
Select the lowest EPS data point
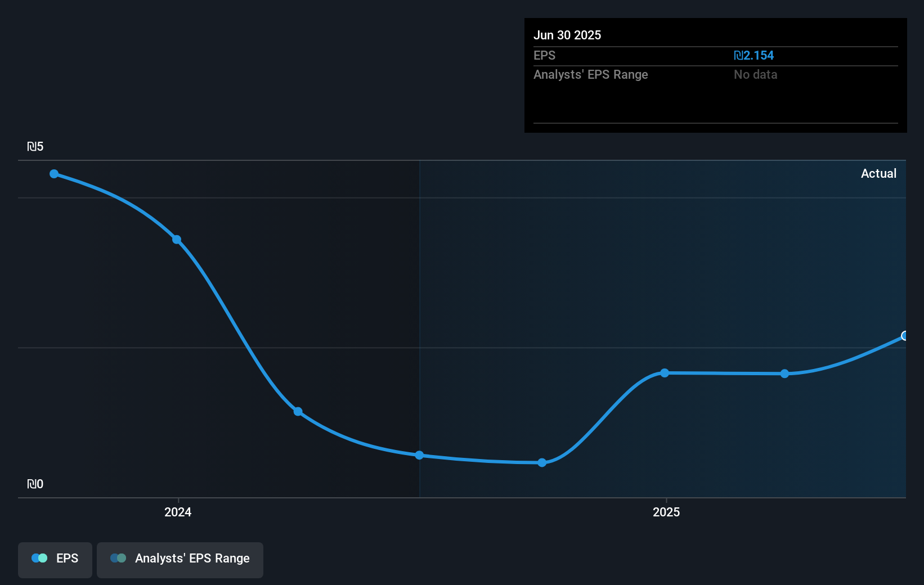542,462
